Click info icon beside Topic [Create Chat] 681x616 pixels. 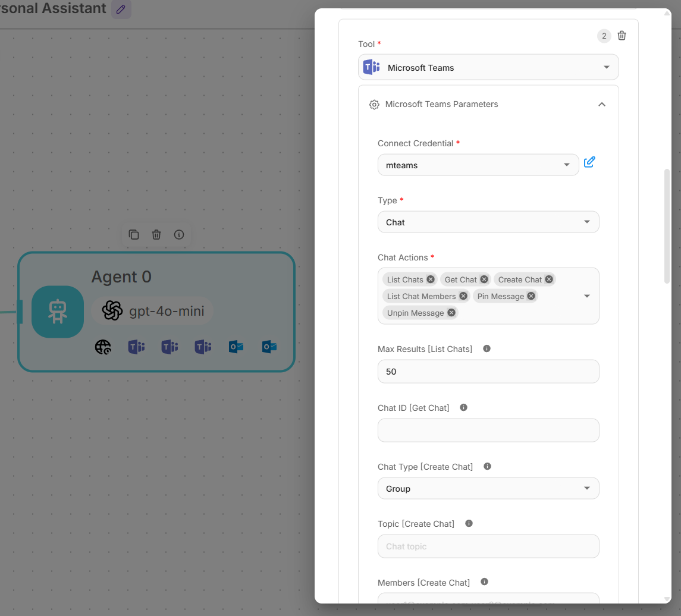tap(469, 524)
